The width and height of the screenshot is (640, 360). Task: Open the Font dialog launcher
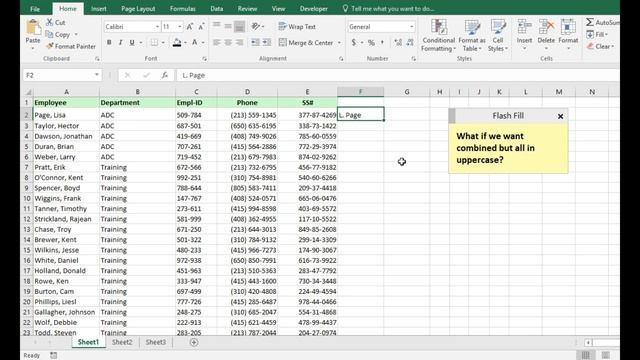point(204,59)
